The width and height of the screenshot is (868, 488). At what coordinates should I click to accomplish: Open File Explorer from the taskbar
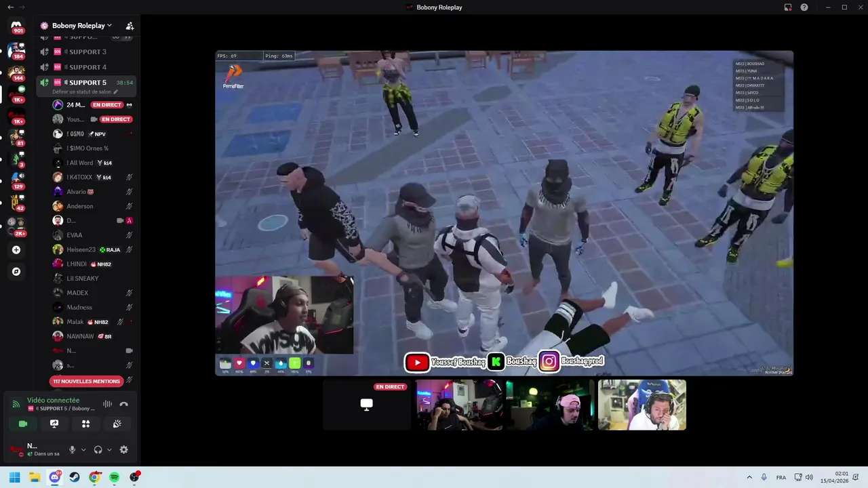click(x=35, y=477)
